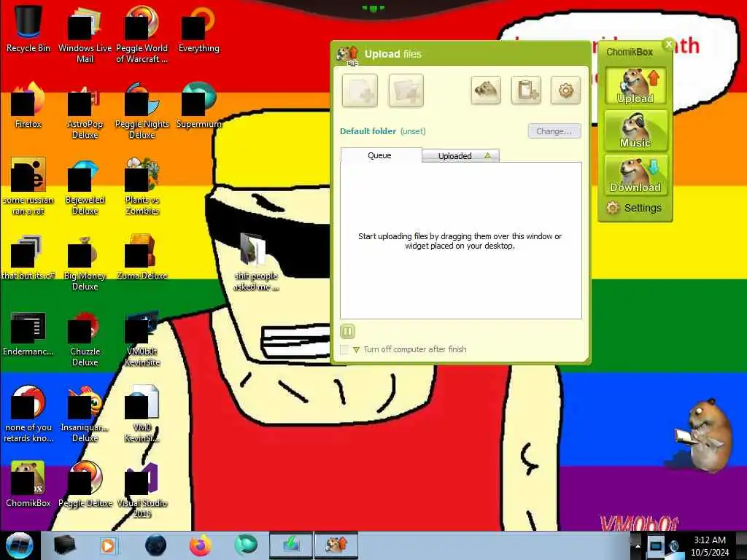Open the Supermium taskbar icon
747x560 pixels.
click(245, 545)
